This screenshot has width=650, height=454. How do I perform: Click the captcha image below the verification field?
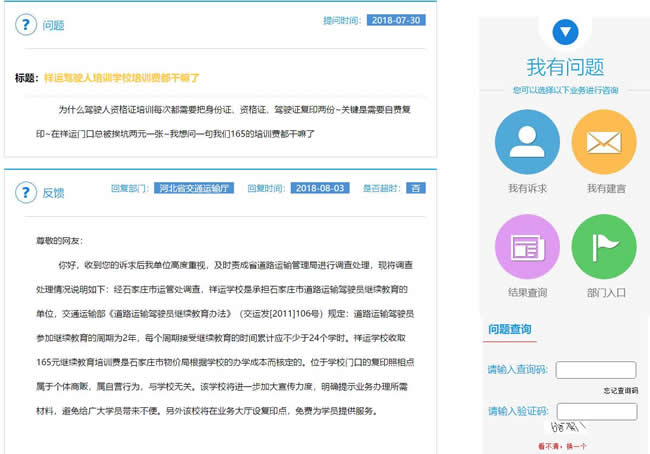point(568,427)
